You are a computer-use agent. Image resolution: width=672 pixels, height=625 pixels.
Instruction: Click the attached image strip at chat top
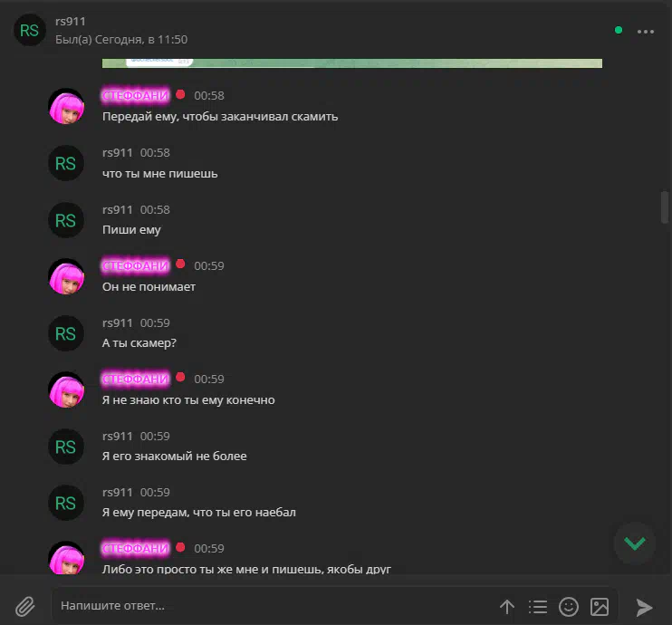pyautogui.click(x=352, y=63)
